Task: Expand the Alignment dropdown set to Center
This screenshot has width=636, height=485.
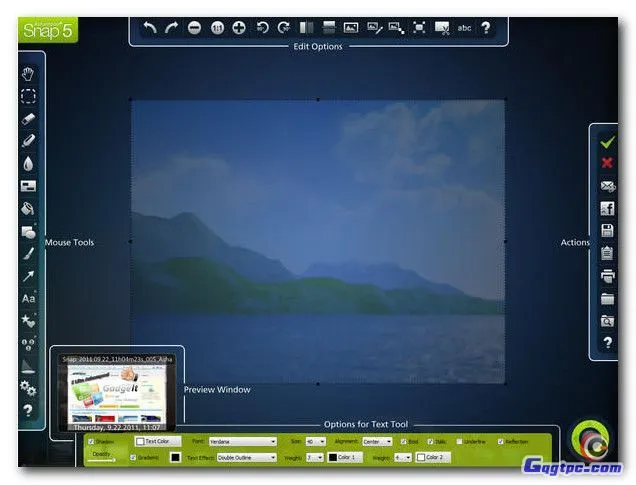Action: (377, 441)
